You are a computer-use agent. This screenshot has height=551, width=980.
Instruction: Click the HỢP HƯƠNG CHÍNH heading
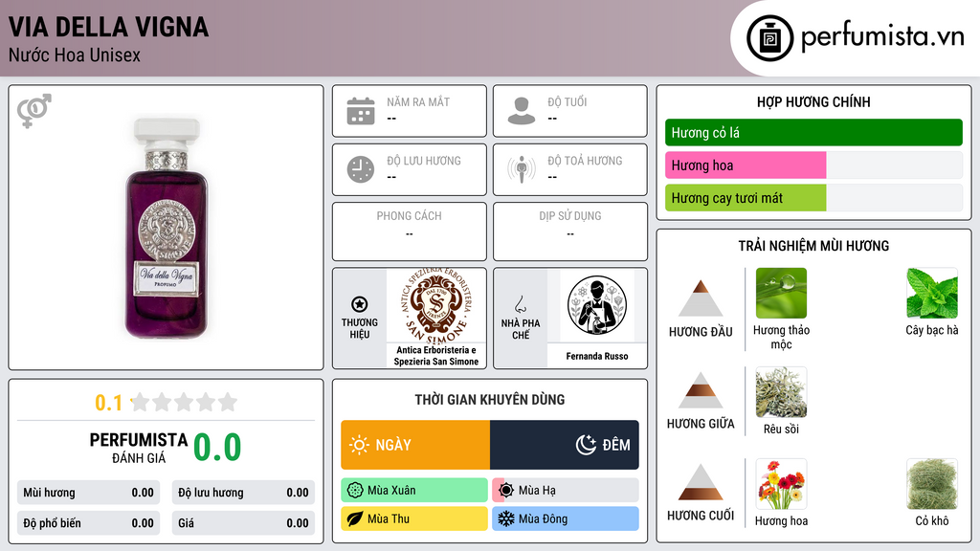813,101
